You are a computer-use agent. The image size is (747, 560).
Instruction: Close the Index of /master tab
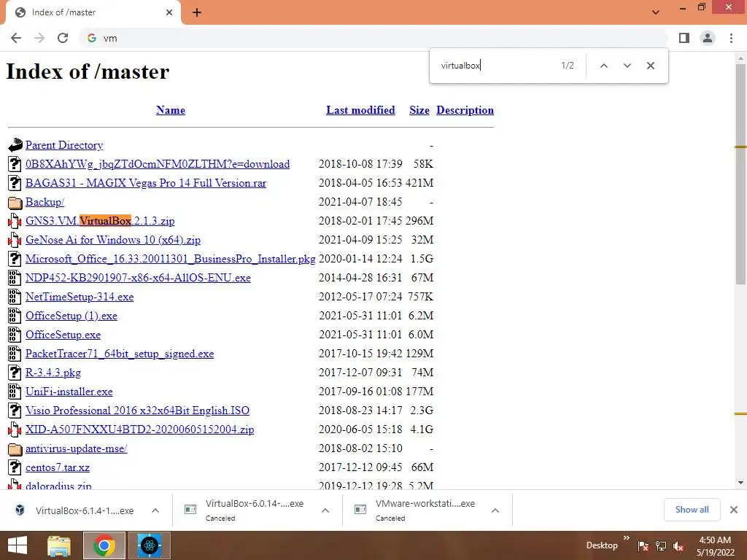tap(169, 12)
